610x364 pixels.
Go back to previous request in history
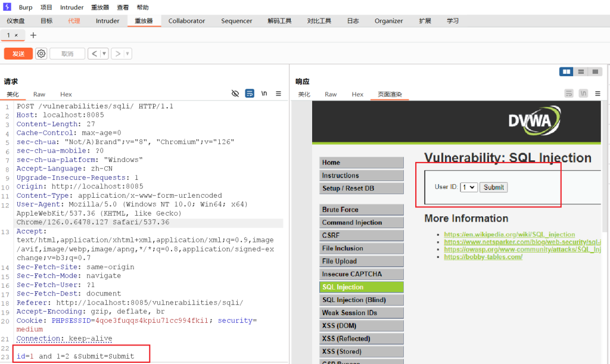(x=94, y=54)
